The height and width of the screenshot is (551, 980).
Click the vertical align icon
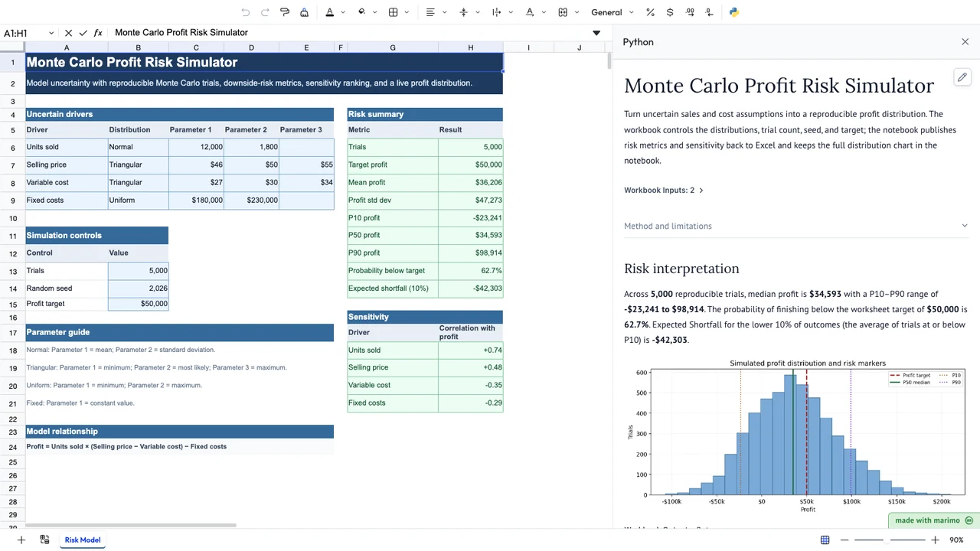(463, 12)
